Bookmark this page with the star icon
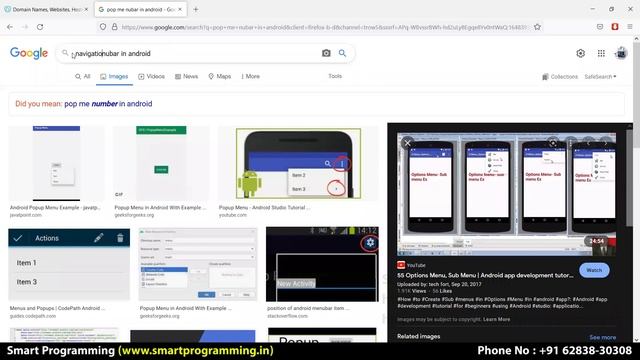Screen dimensions: 640x360 pyautogui.click(x=537, y=27)
